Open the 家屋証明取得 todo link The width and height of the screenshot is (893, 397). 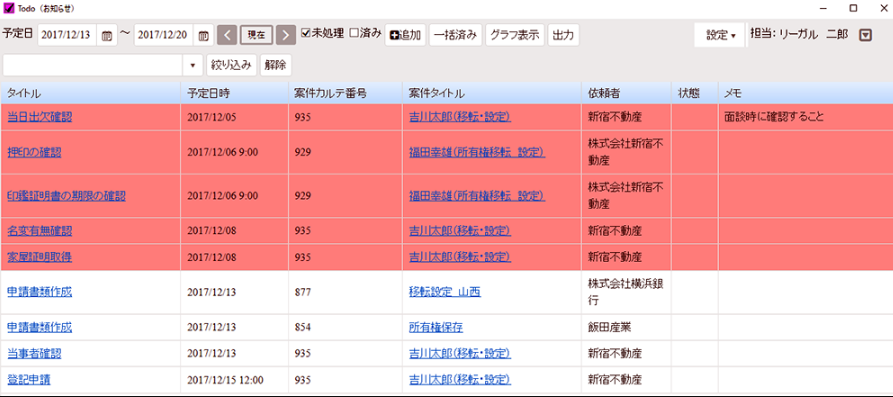pos(40,257)
